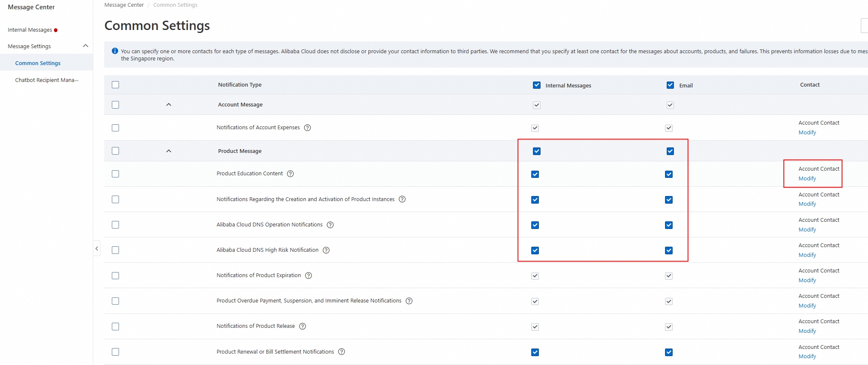
Task: Toggle Internal Messages for Product Message group
Action: 537,151
